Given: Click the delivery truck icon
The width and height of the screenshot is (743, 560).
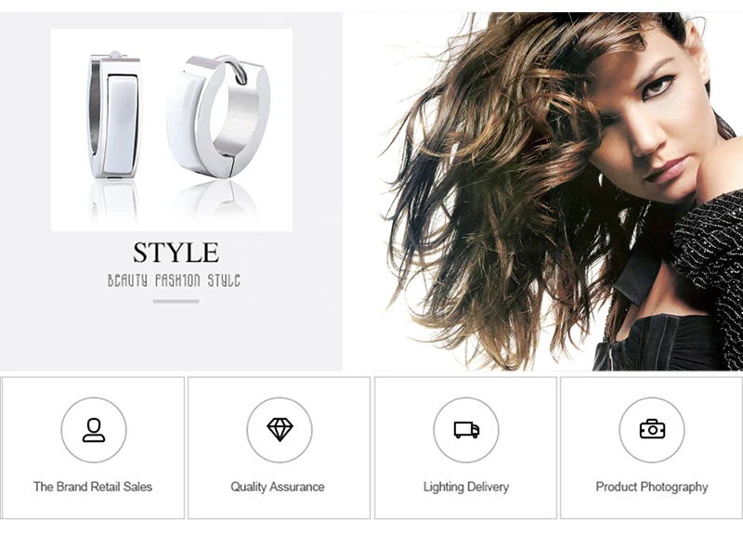Looking at the screenshot, I should point(466,430).
